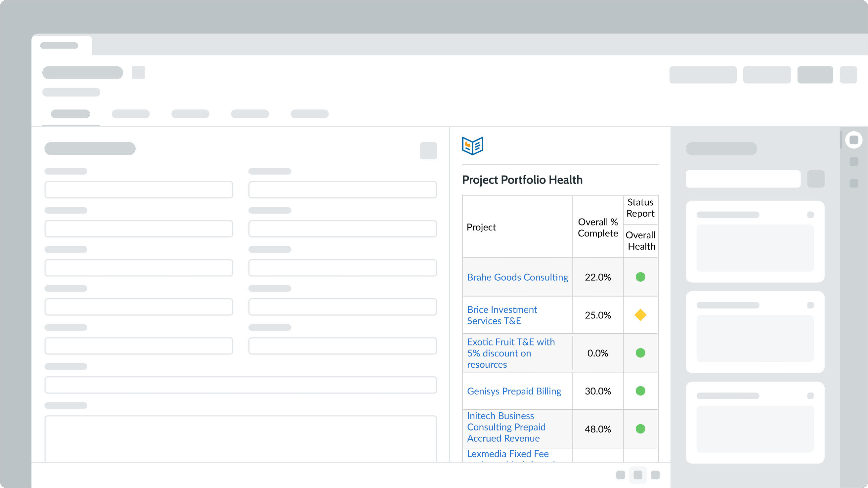Click the status report notebook icon
Screen dimensions: 868x488
(x=472, y=145)
